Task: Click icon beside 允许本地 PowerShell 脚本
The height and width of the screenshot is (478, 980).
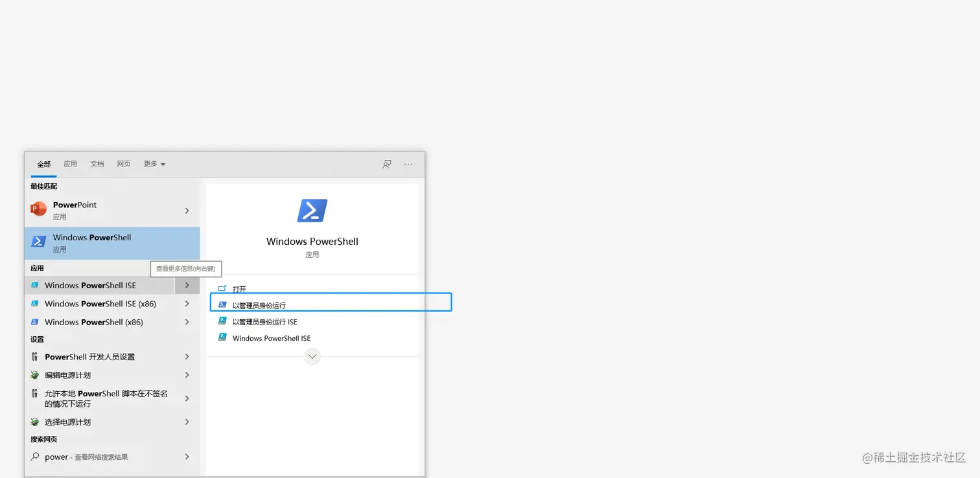Action: pyautogui.click(x=35, y=394)
